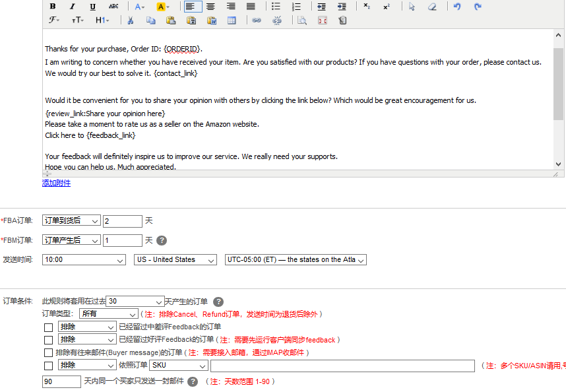Click the add attachment link

tap(56, 183)
